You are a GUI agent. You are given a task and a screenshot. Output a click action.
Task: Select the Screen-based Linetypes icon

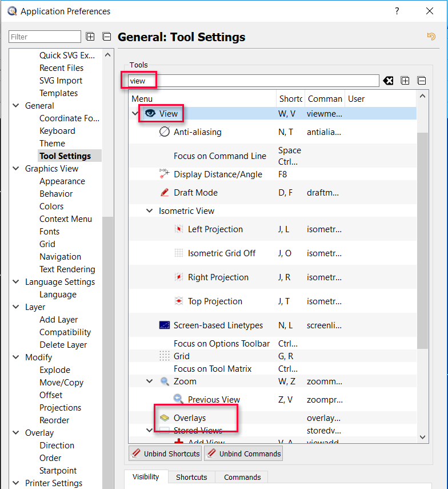coord(165,325)
